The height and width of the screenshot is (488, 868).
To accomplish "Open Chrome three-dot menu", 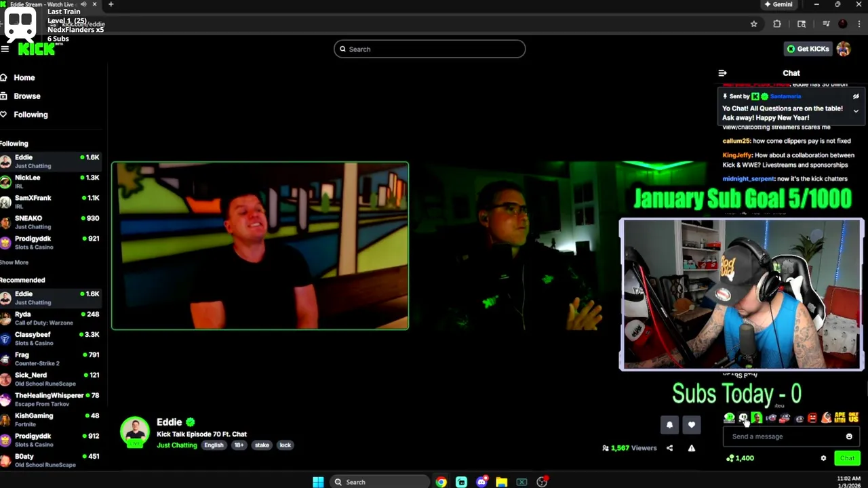I will (x=859, y=24).
